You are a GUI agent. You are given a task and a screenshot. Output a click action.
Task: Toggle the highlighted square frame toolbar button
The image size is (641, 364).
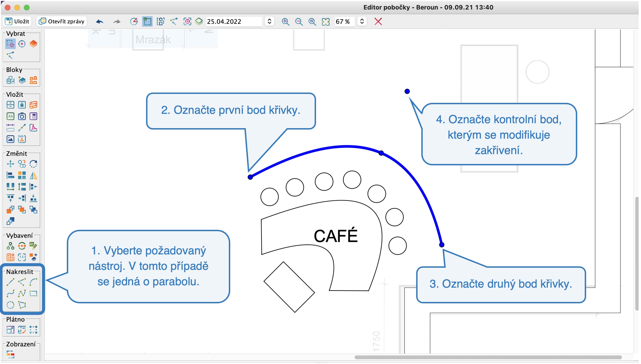pyautogui.click(x=147, y=22)
